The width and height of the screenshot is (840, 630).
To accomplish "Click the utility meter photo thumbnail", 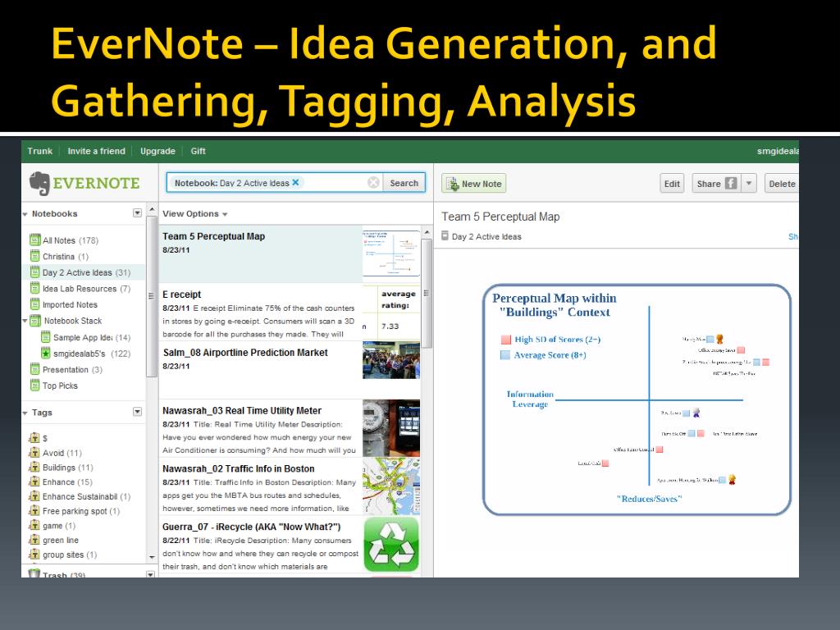I will coord(391,428).
